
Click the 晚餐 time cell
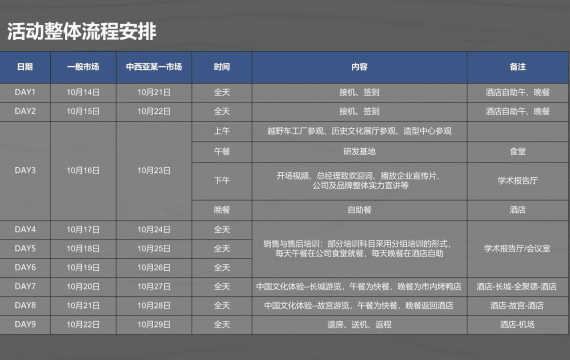click(x=222, y=210)
